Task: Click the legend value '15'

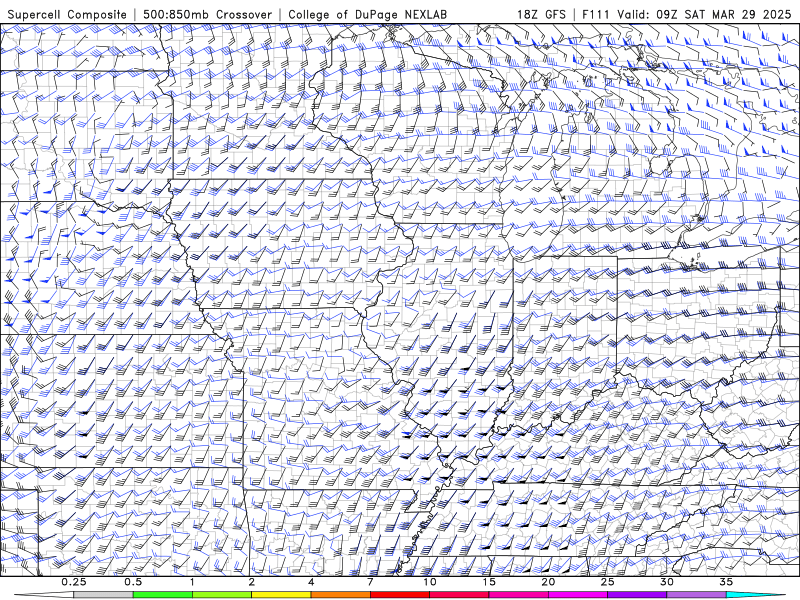Action: (489, 582)
